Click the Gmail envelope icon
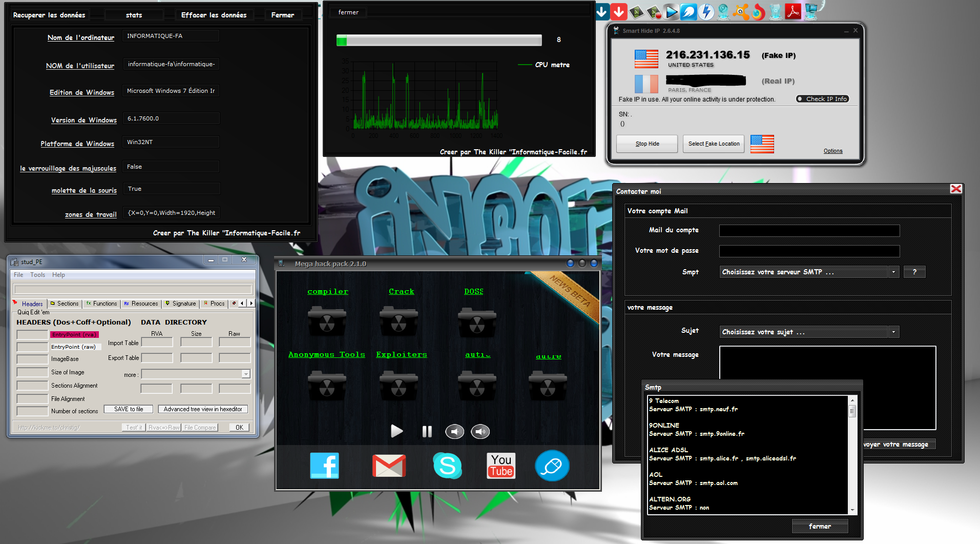 (389, 466)
